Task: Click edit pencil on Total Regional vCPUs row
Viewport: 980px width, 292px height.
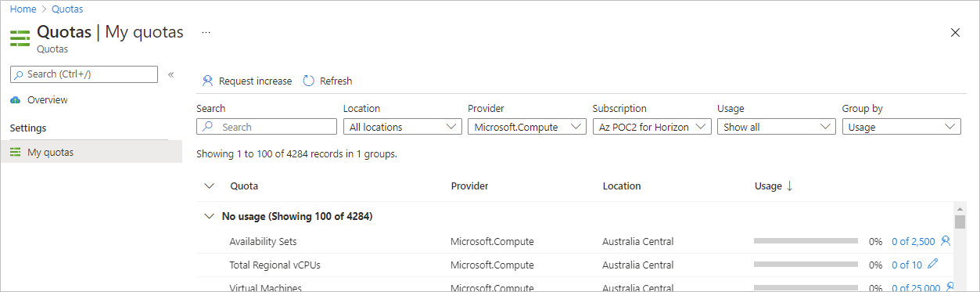Action: point(932,265)
